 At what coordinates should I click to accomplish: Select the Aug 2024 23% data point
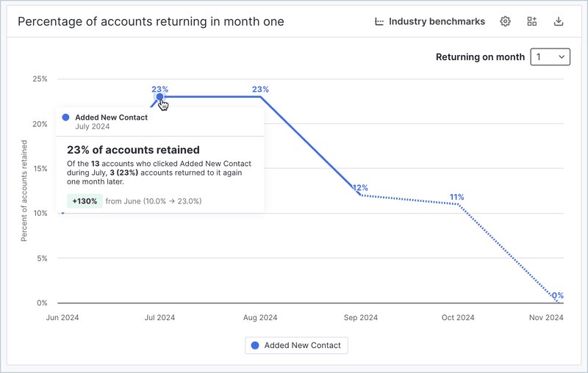coord(259,96)
